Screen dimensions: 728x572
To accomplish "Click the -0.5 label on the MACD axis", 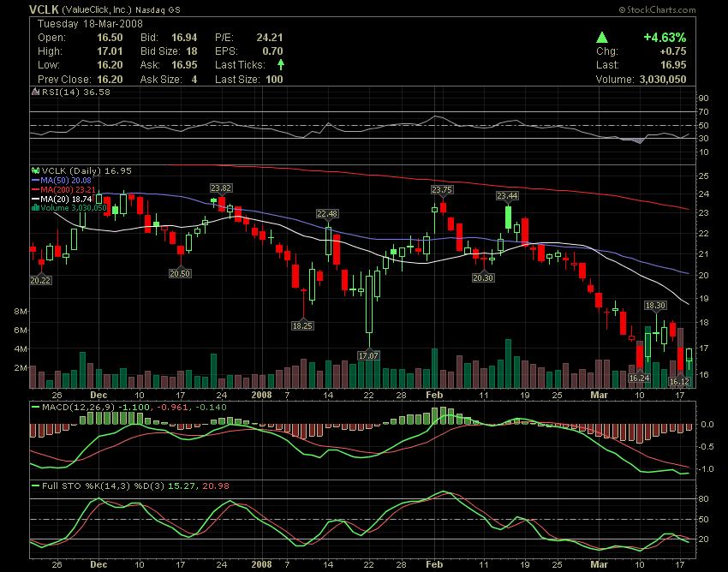I will coord(707,447).
